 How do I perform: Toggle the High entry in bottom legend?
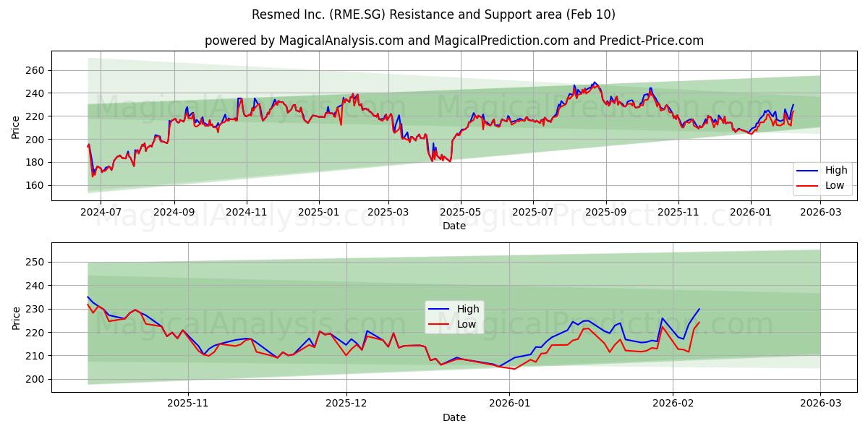pyautogui.click(x=469, y=309)
